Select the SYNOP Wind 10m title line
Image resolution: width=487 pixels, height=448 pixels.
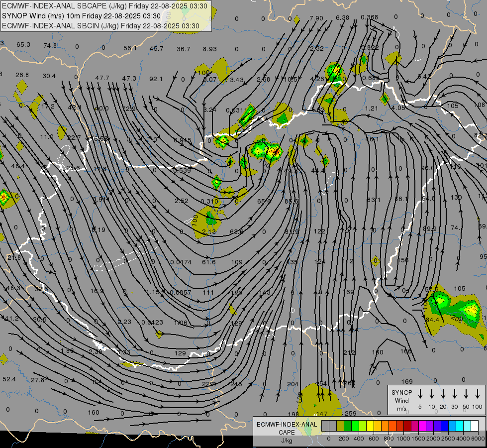coord(81,16)
